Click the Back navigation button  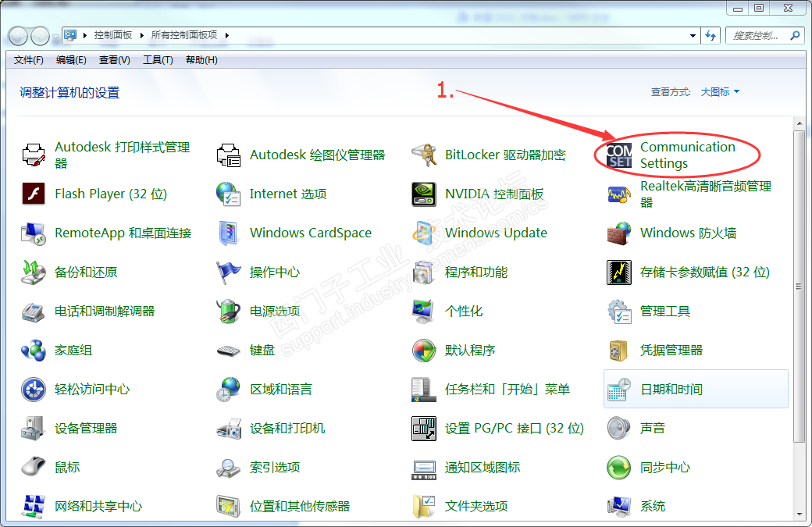pos(18,36)
